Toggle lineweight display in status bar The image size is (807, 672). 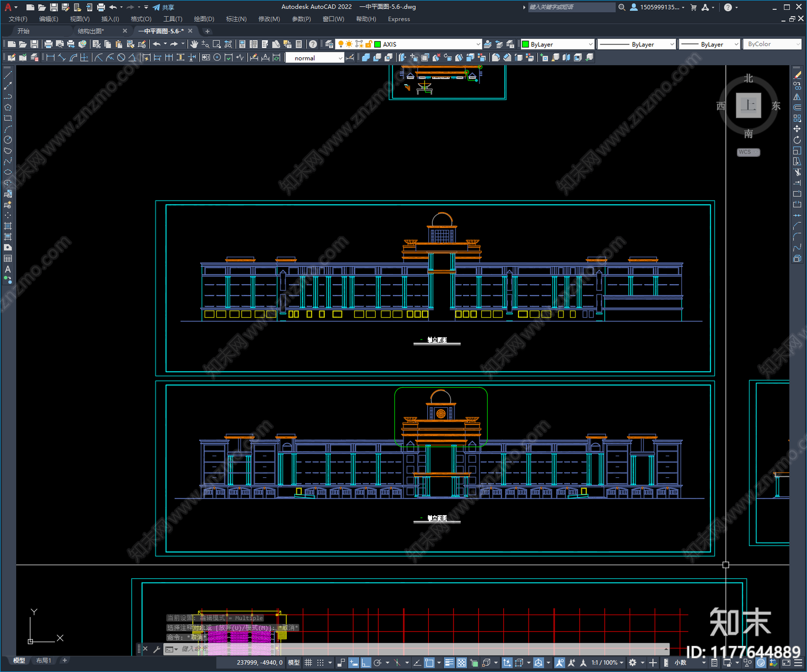click(449, 662)
